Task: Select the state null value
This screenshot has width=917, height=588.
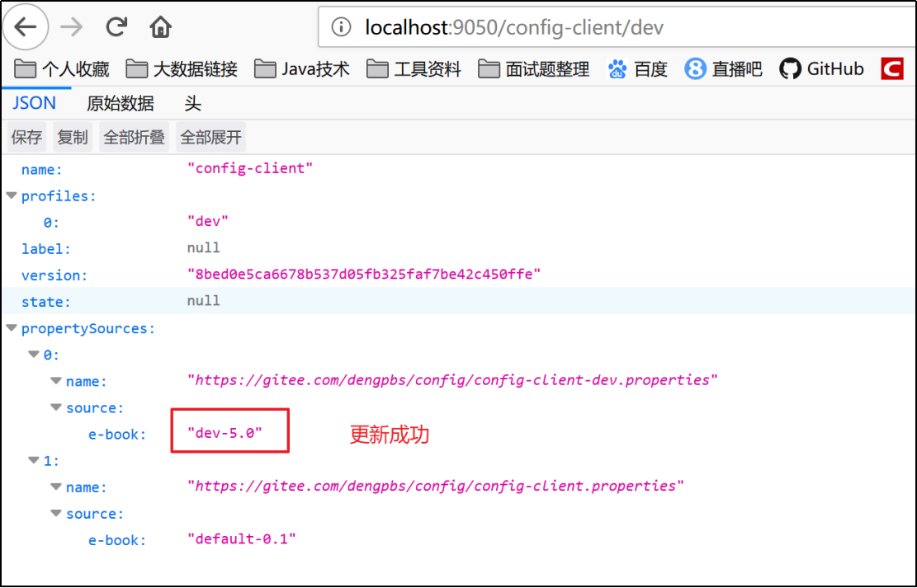Action: pos(204,301)
